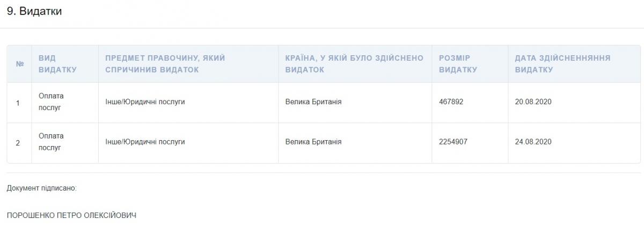Click "Велика Британія" in the second row
This screenshot has height=226, width=644.
(x=313, y=142)
